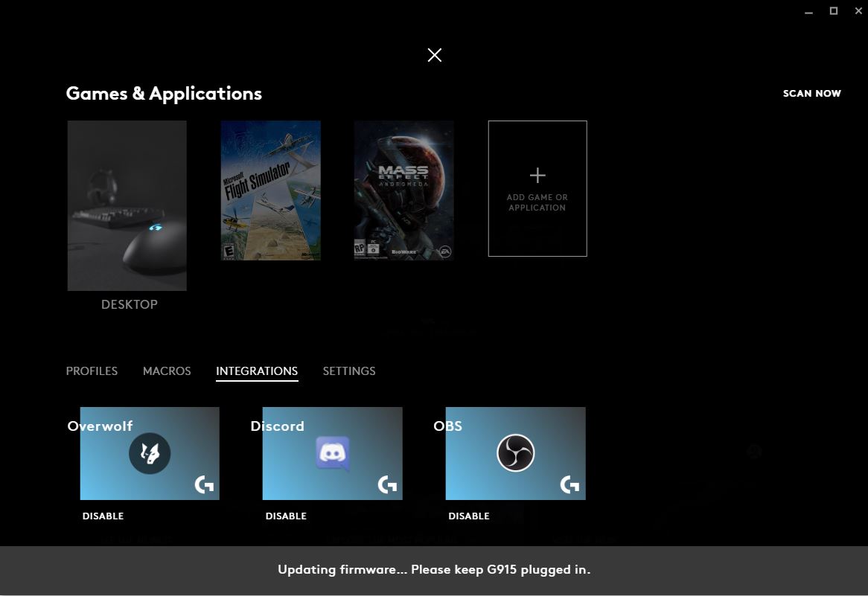Close the Games & Applications panel
868x596 pixels.
pos(435,55)
